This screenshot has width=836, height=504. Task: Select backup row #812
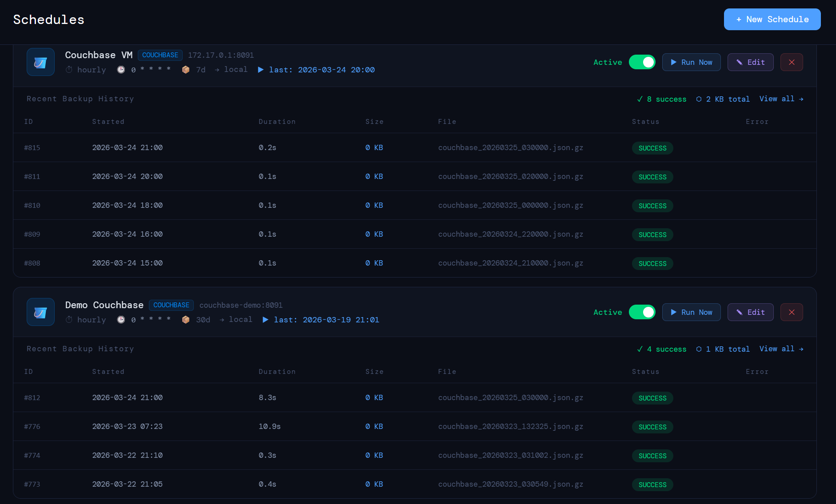point(415,397)
